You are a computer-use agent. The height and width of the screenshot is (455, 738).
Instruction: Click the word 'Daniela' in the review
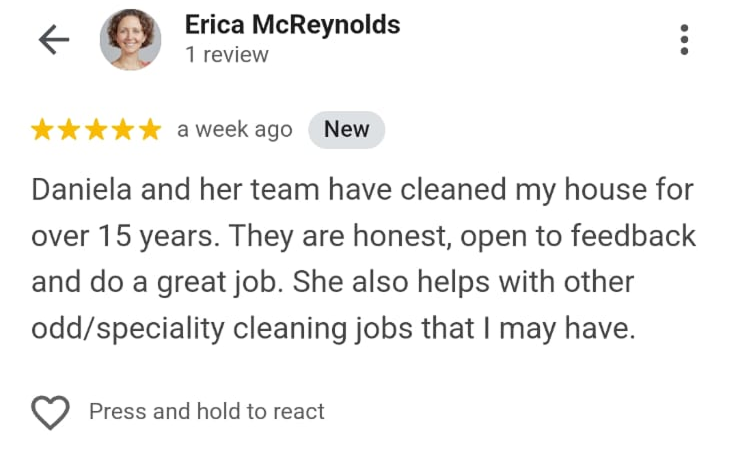coord(81,190)
